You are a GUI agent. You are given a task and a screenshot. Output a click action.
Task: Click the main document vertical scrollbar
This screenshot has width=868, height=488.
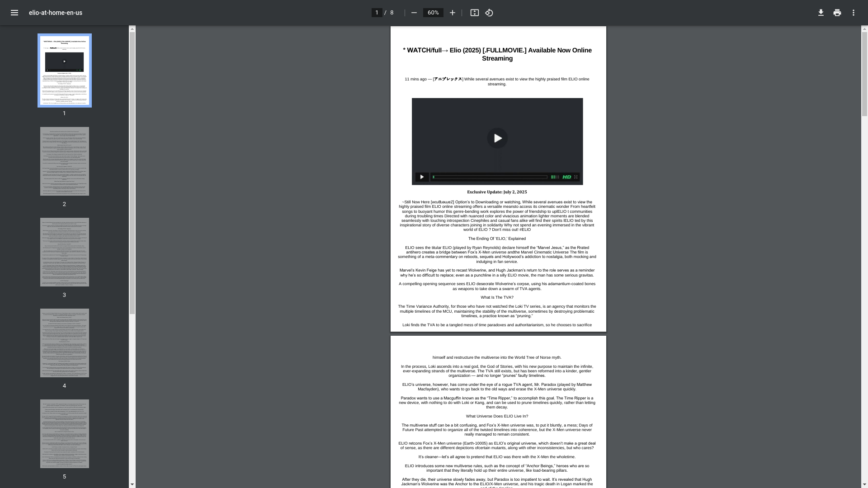(864, 75)
